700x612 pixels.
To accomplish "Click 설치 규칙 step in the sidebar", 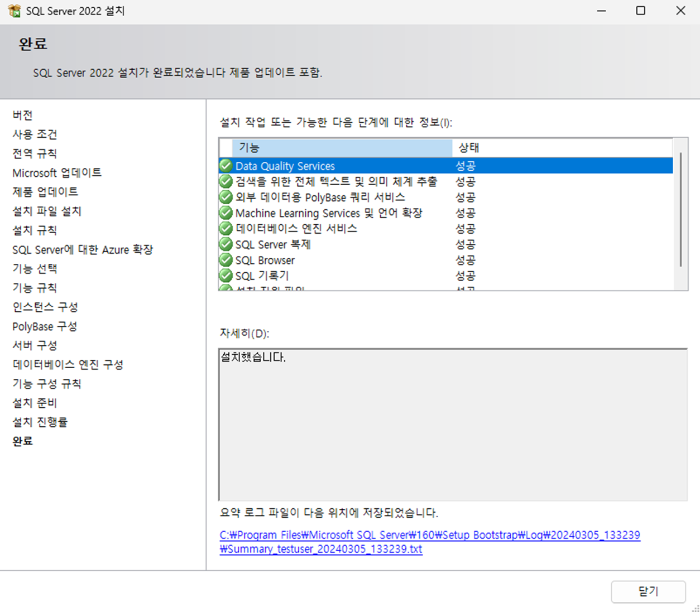I will [x=35, y=230].
